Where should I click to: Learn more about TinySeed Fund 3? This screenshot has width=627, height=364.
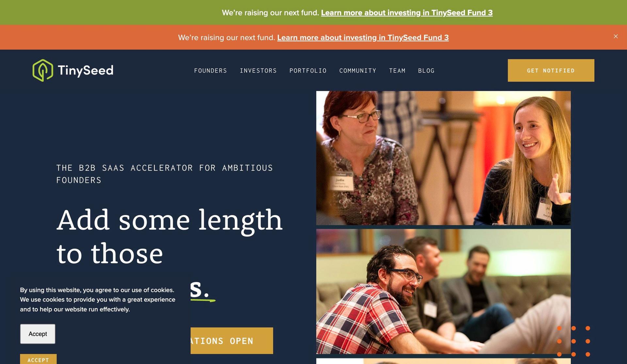(406, 12)
